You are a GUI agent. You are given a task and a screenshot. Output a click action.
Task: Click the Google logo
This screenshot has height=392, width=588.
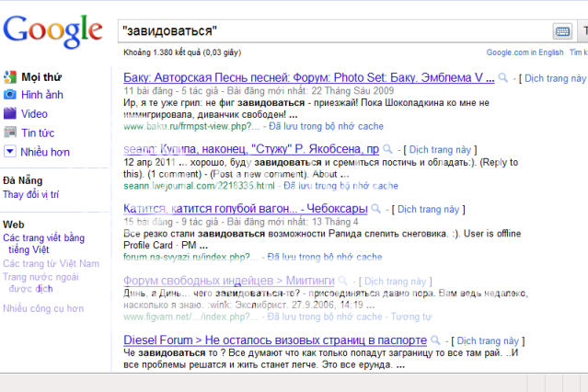tap(52, 32)
